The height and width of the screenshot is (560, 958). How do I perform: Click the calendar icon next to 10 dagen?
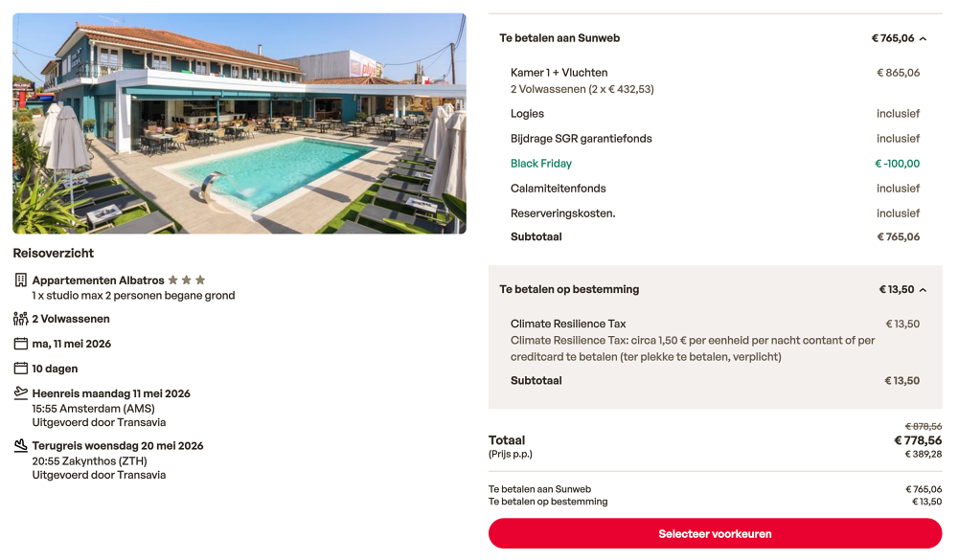[21, 369]
